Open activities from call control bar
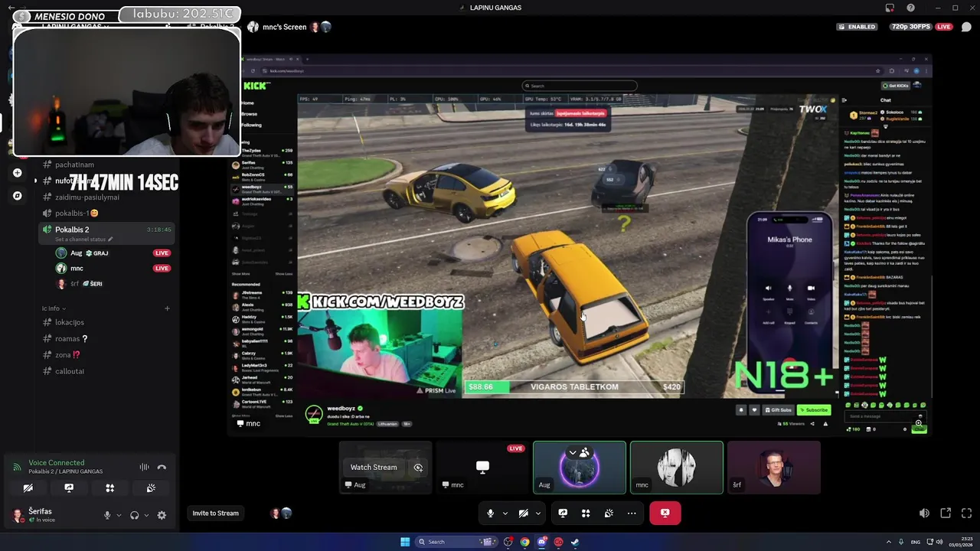The image size is (980, 551). coord(586,513)
